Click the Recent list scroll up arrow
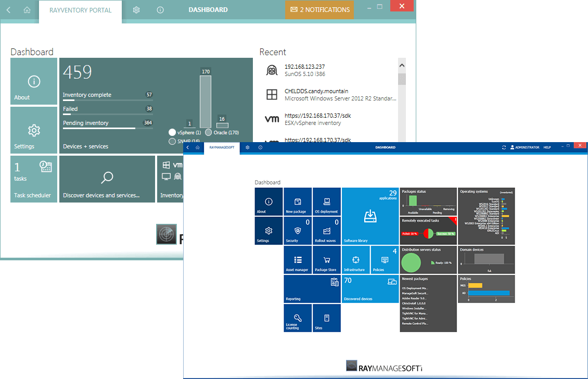The image size is (588, 379). coord(402,66)
